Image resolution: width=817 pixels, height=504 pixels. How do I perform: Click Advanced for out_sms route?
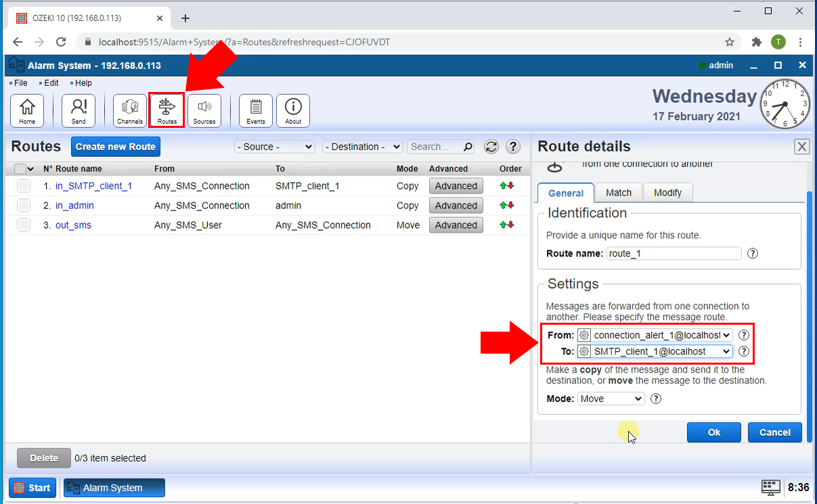[x=456, y=225]
